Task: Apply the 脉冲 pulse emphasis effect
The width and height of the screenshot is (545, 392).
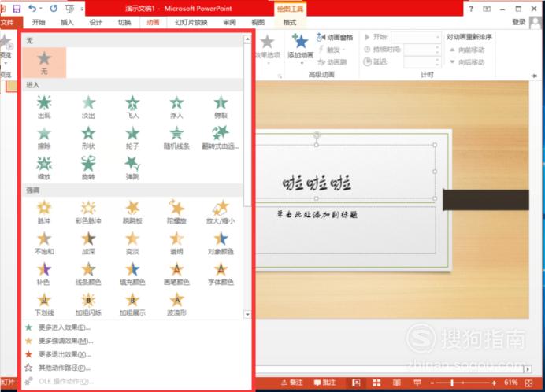Action: click(44, 212)
